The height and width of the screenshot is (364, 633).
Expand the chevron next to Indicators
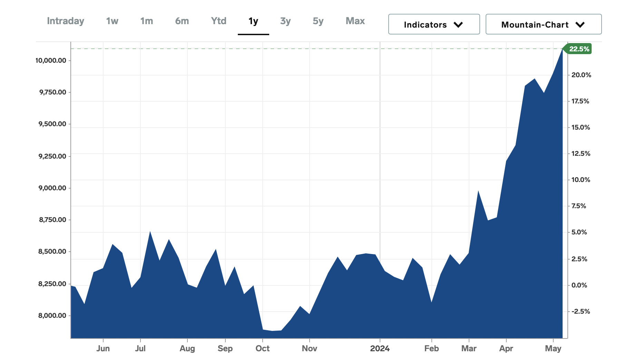458,24
